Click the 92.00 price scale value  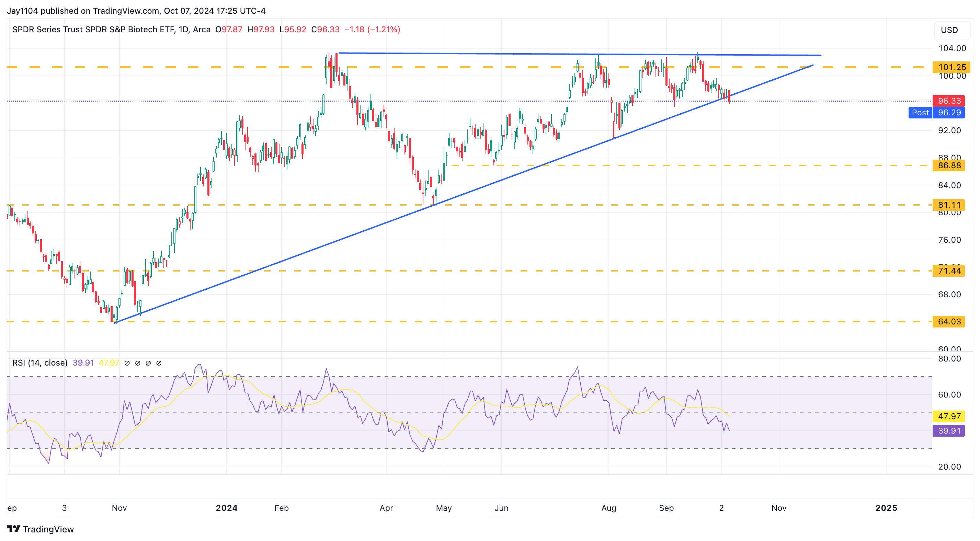tap(949, 130)
